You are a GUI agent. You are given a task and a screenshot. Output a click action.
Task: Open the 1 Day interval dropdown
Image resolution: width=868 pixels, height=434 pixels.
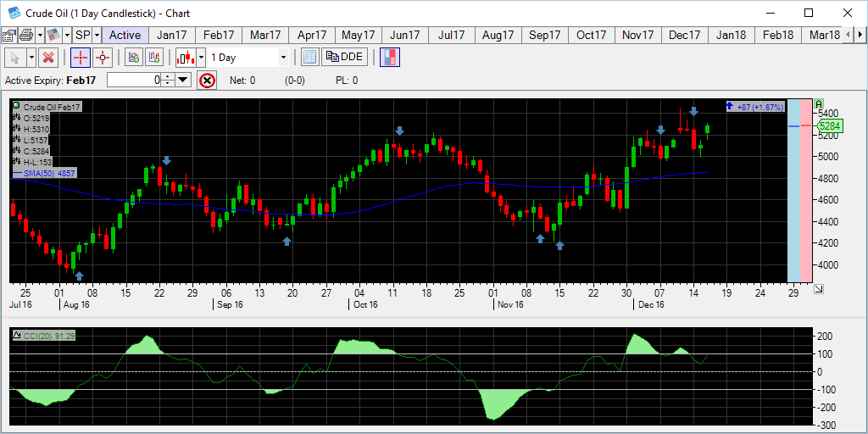283,57
